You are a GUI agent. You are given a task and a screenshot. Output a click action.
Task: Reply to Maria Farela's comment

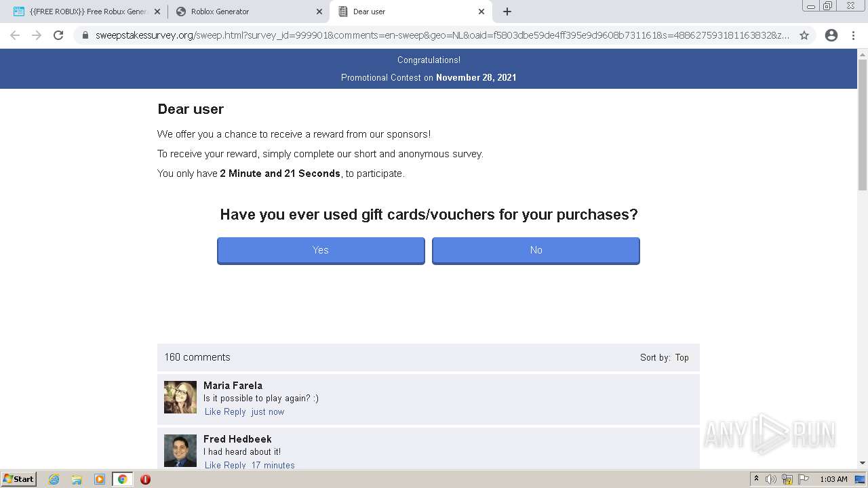235,411
